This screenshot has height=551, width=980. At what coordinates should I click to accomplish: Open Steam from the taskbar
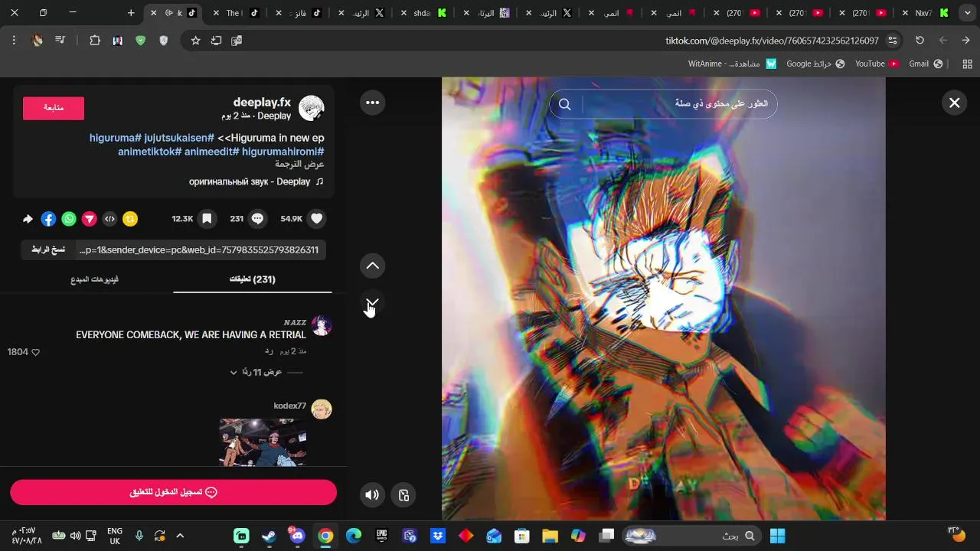[269, 536]
